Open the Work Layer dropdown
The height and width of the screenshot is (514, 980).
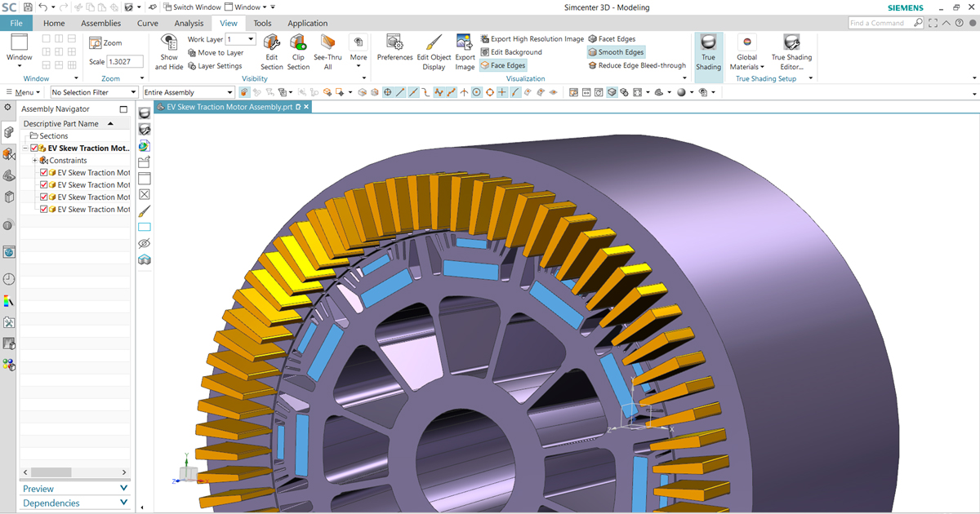coord(250,39)
